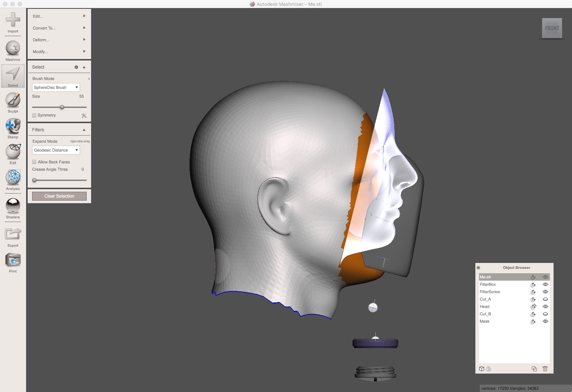Expand the Edit... submenu

click(x=59, y=16)
